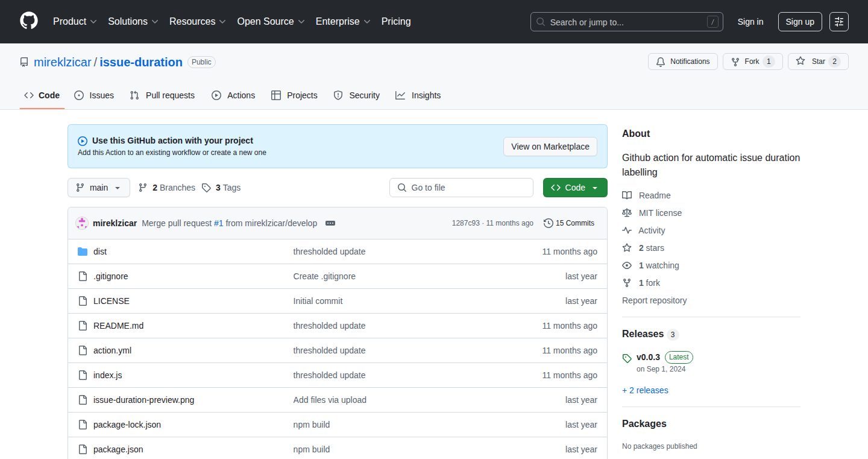Click the LICENSE file icon
Screen dimensions: 868x459
click(83, 301)
